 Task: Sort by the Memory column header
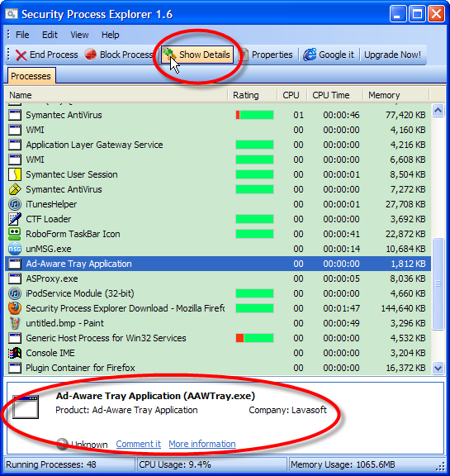click(x=396, y=95)
